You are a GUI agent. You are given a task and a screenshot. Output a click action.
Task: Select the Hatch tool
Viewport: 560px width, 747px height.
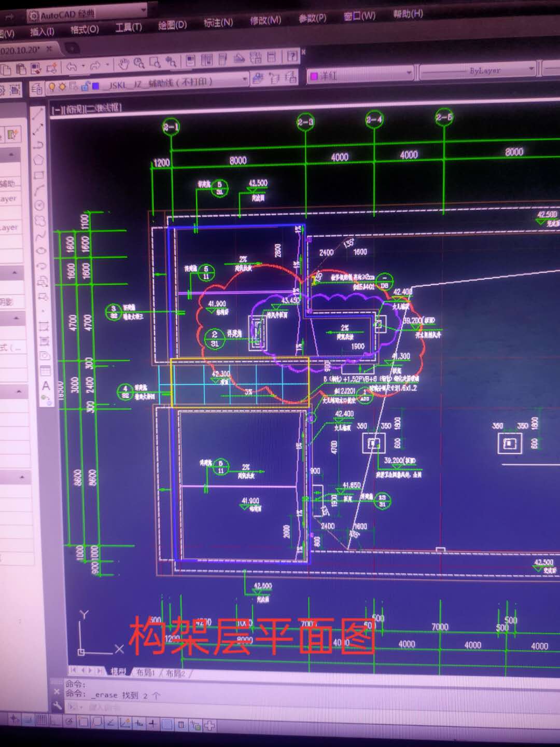click(x=44, y=326)
